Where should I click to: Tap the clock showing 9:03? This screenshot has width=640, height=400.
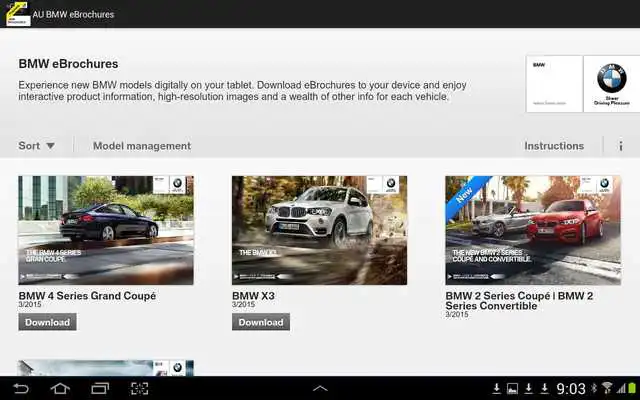571,388
